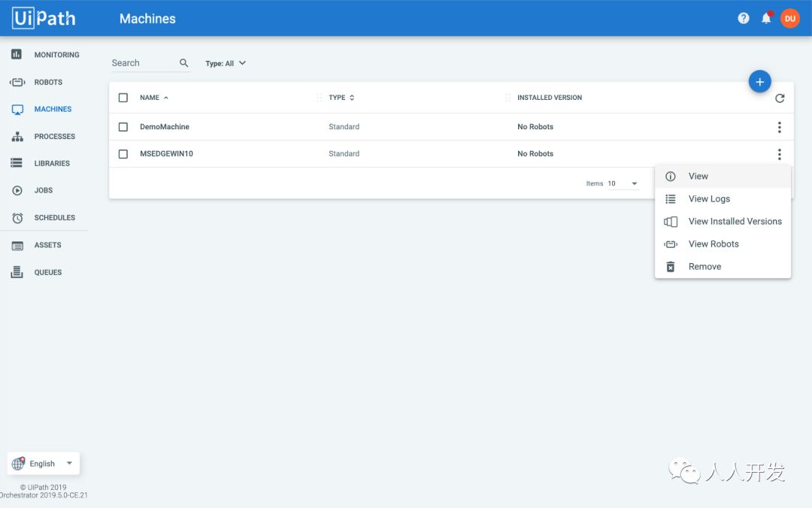Click Standard type in DemoMachine row
The height and width of the screenshot is (508, 812).
click(344, 127)
